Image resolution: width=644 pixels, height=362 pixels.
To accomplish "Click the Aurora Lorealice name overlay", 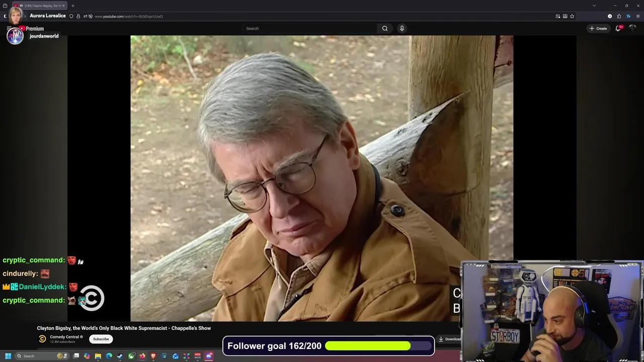I will pos(48,16).
